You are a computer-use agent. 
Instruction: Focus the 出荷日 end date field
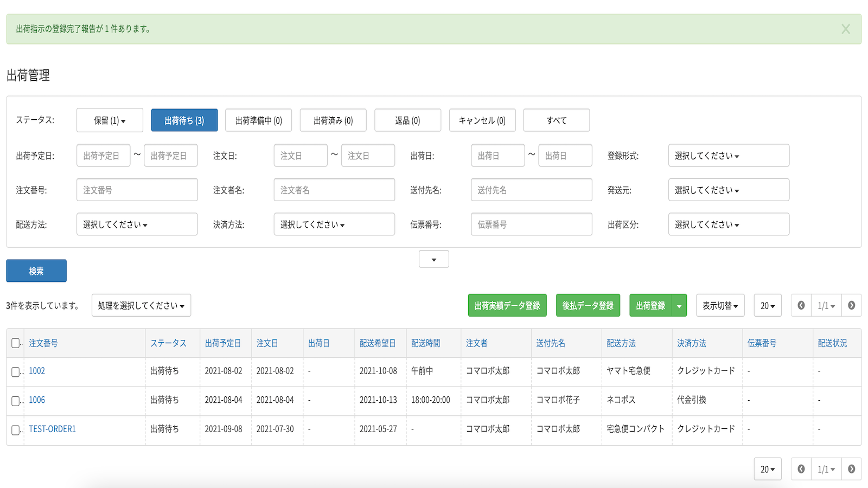(565, 156)
